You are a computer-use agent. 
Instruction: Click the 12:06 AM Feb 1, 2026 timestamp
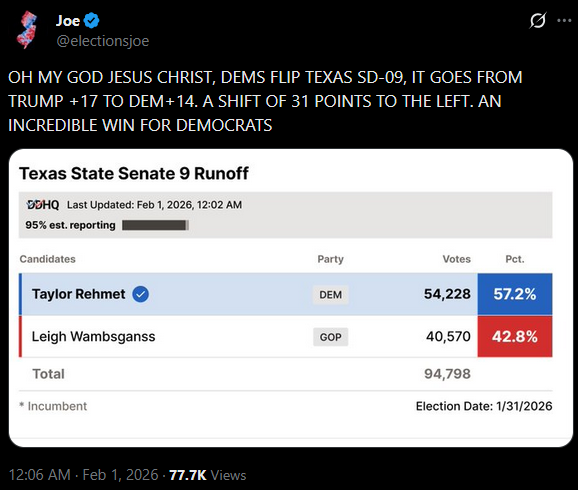[x=83, y=475]
